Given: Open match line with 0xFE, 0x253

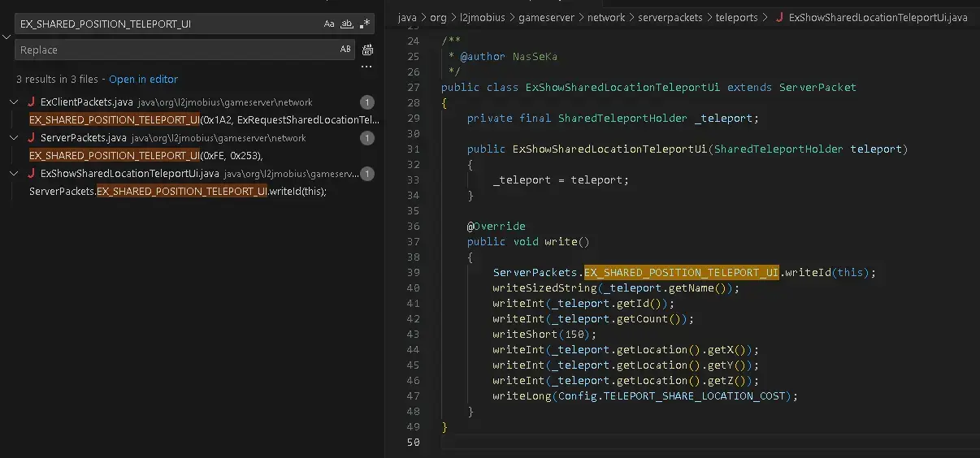Looking at the screenshot, I should (146, 156).
